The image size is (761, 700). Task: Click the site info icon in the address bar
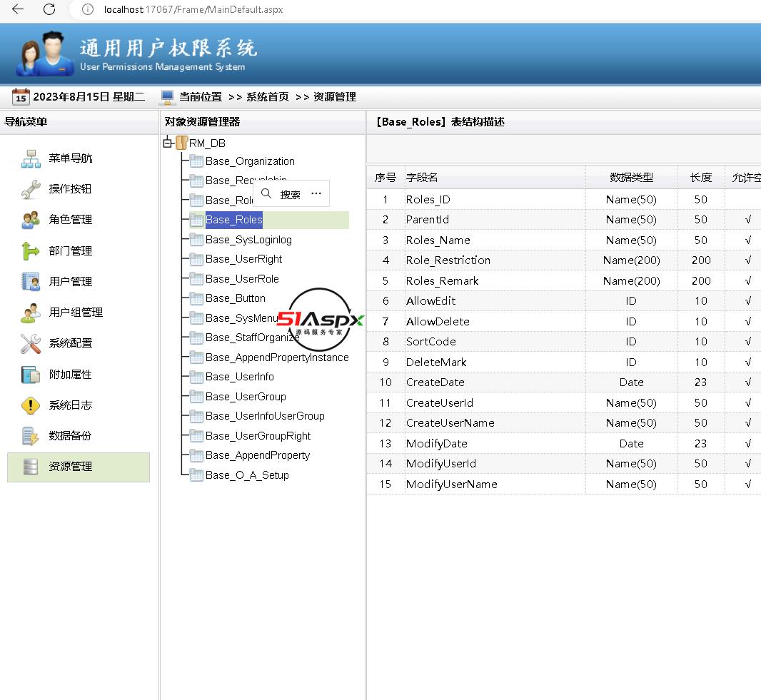click(87, 9)
